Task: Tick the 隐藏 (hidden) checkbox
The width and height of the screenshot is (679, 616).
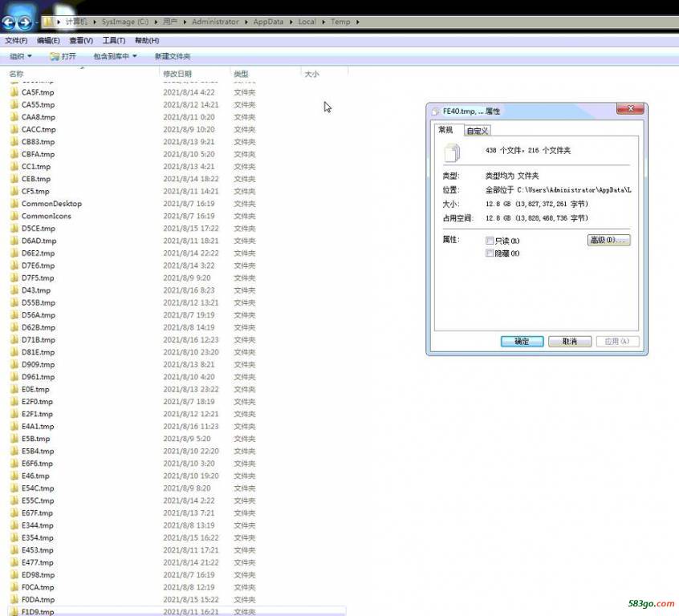Action: point(490,253)
